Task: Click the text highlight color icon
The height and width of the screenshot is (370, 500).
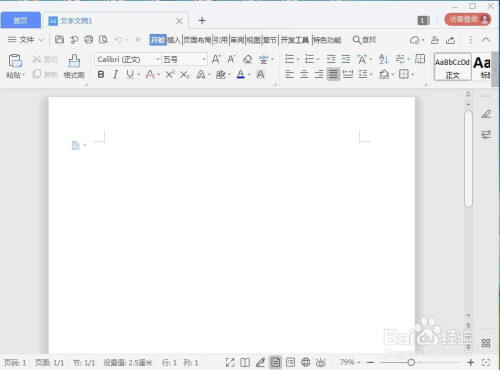Action: (x=220, y=74)
